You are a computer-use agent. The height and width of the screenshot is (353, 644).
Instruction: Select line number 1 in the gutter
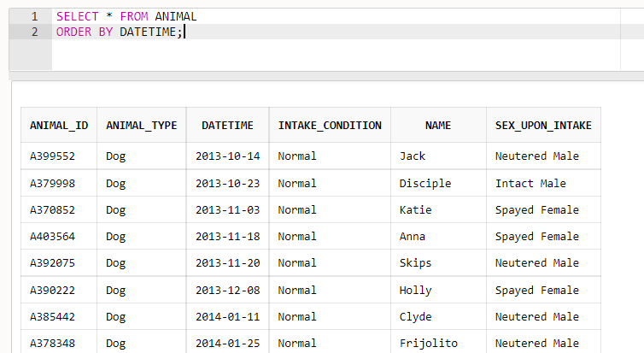coord(34,16)
